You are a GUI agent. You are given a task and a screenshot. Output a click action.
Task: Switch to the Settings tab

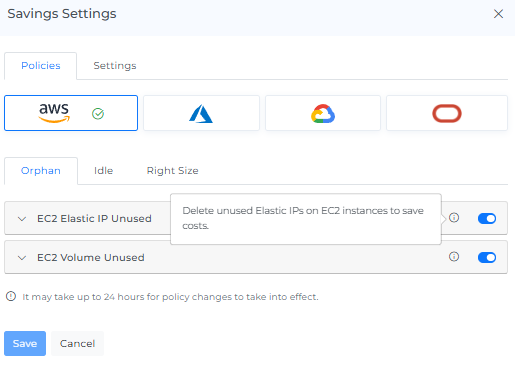pyautogui.click(x=115, y=66)
